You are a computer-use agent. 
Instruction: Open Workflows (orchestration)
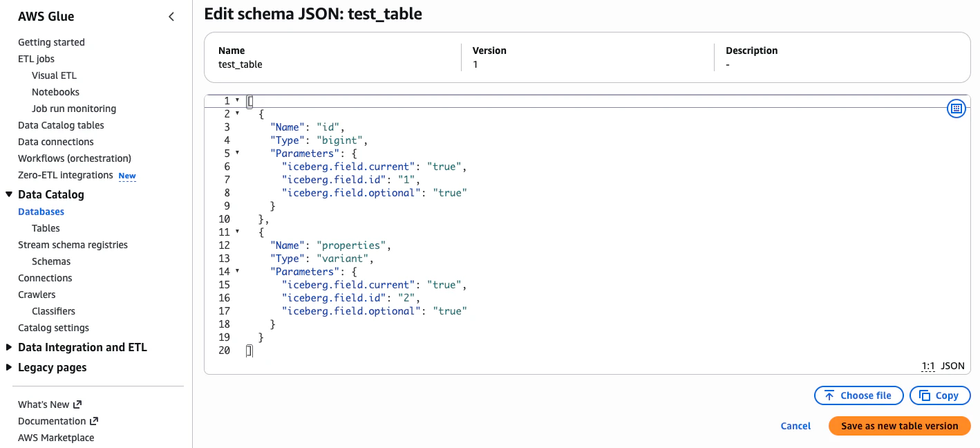(75, 158)
